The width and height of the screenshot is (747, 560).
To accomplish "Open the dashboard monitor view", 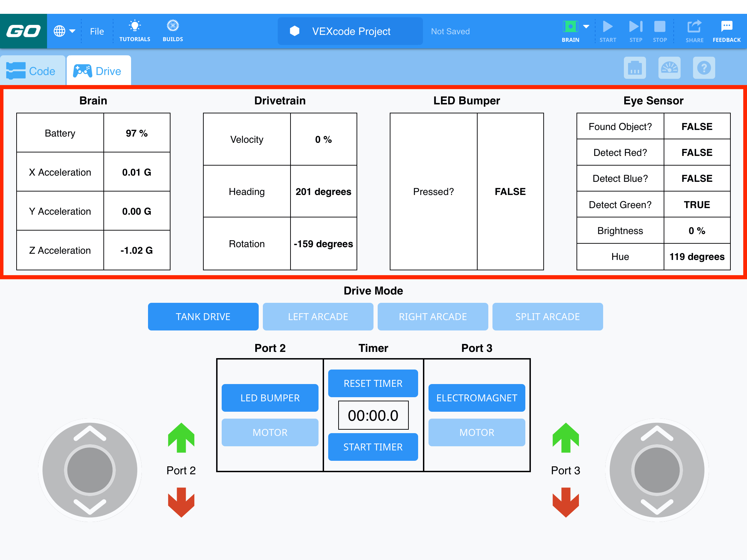I will pos(670,68).
